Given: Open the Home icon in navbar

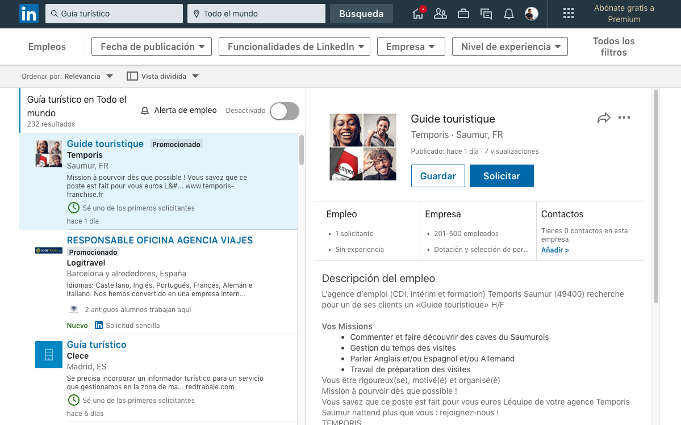Looking at the screenshot, I should click(x=418, y=14).
